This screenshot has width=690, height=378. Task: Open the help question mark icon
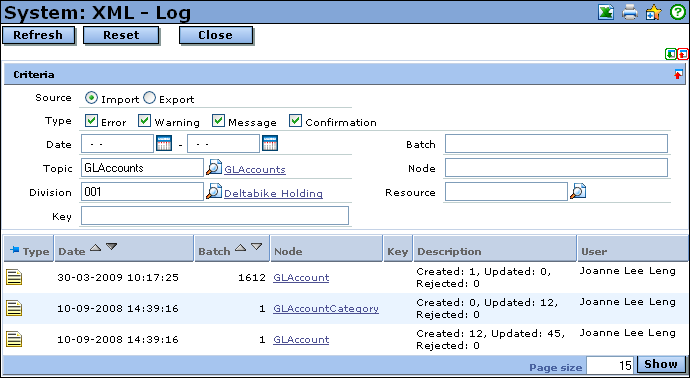coord(678,12)
